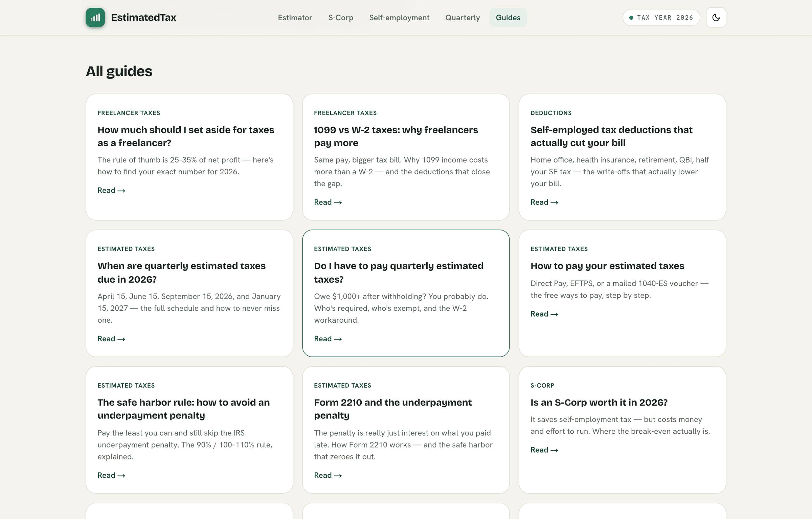This screenshot has width=812, height=519.
Task: Open 'Form 2210 and the underpayment penalty' title
Action: coord(392,409)
